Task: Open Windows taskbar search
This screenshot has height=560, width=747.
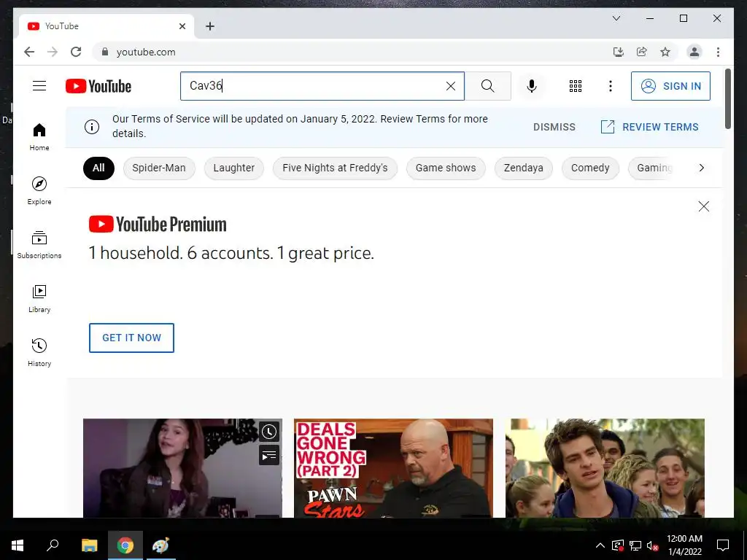Action: [x=53, y=545]
